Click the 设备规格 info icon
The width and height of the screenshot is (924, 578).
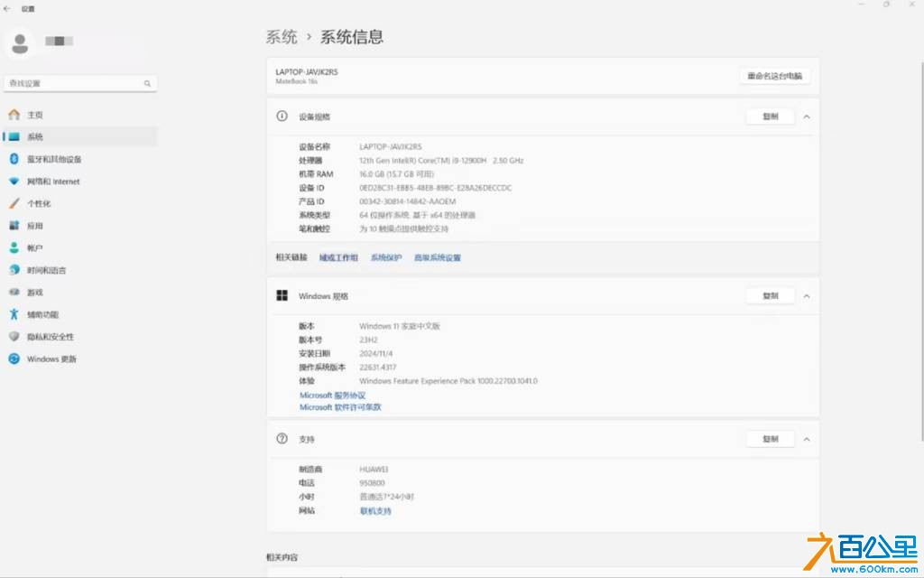pos(282,117)
